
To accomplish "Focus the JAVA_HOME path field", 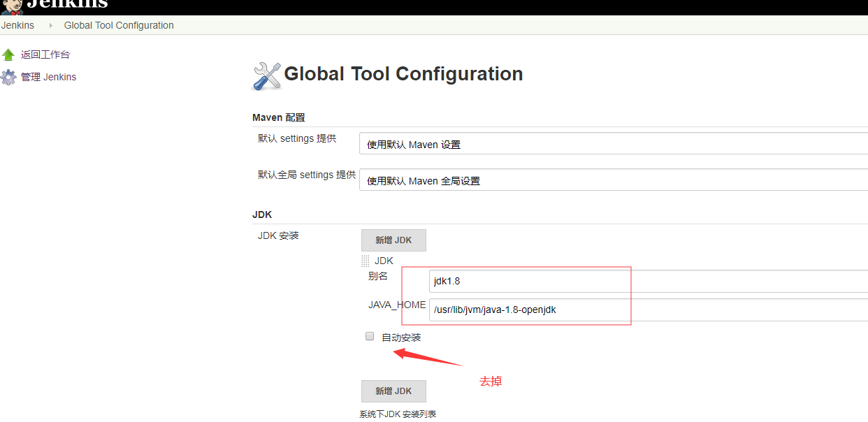I will (649, 310).
